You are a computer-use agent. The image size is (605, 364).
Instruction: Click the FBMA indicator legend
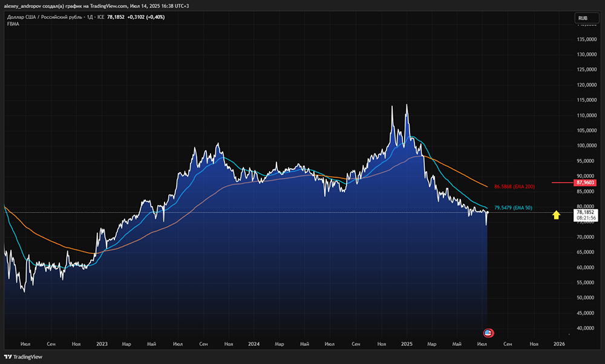coord(13,24)
